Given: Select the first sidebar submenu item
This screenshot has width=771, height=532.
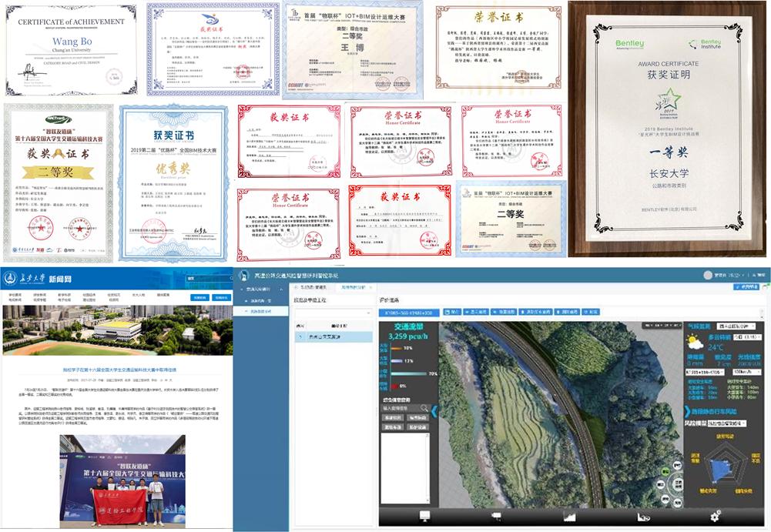Looking at the screenshot, I should pos(260,300).
